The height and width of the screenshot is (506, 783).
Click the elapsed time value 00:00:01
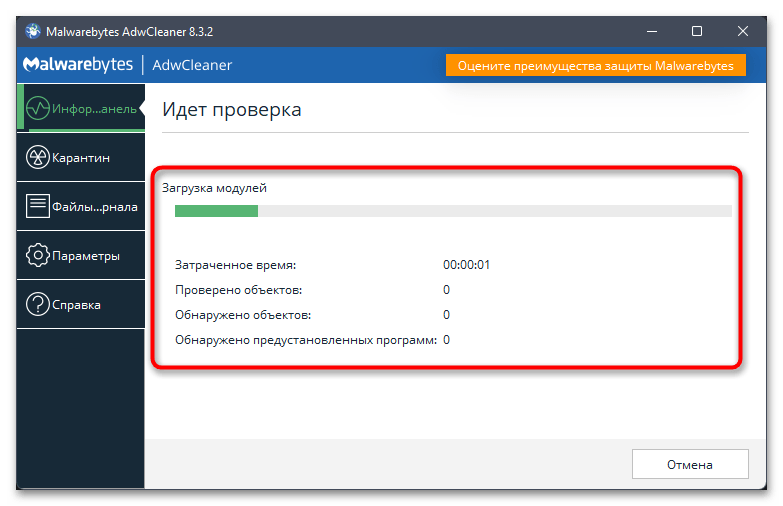[466, 265]
